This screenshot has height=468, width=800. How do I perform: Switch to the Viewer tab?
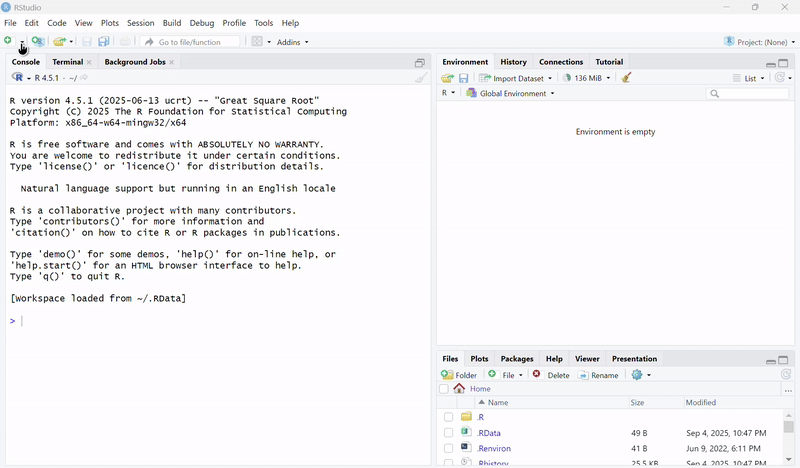[x=587, y=359]
